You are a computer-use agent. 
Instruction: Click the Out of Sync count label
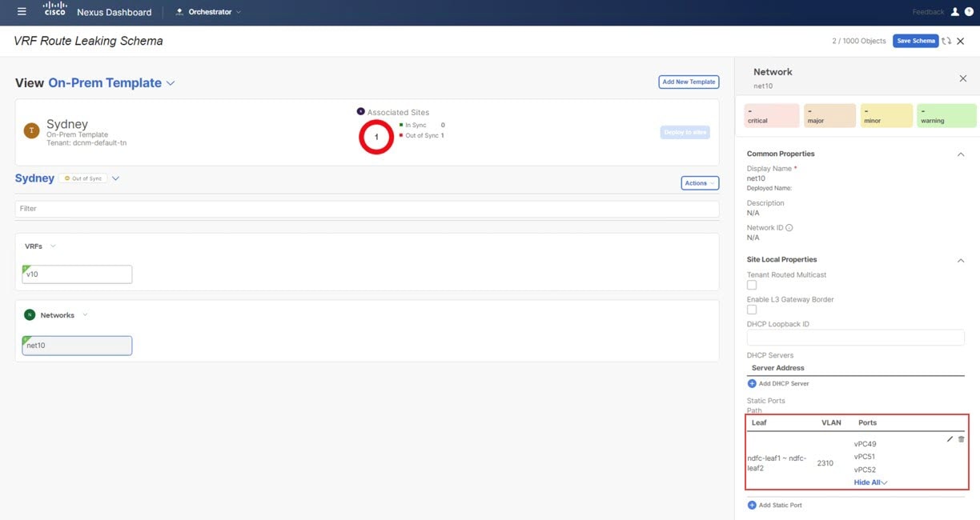click(x=422, y=136)
